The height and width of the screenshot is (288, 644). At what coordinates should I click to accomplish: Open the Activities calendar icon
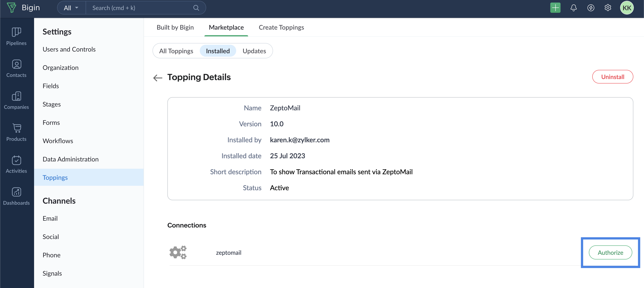16,160
